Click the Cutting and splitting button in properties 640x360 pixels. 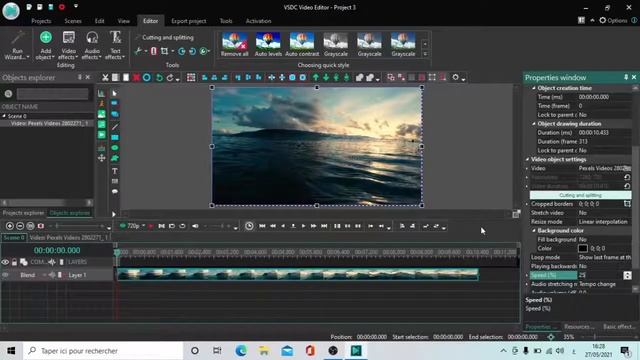(580, 195)
